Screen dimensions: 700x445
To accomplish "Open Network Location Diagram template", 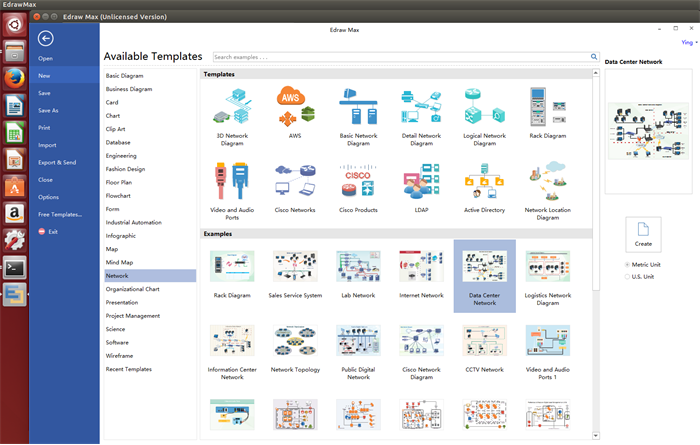I will (x=547, y=191).
